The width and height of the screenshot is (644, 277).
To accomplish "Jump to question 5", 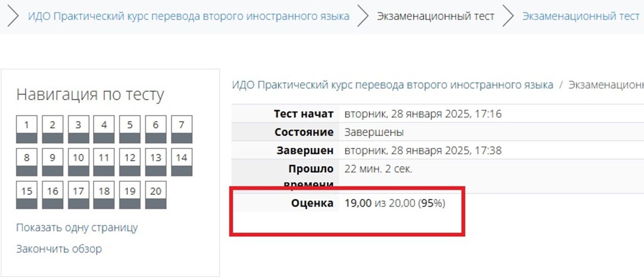I will tap(130, 129).
